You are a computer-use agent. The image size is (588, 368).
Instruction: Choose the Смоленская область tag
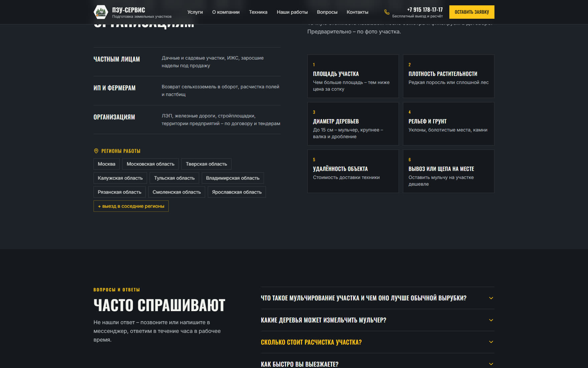point(177,192)
